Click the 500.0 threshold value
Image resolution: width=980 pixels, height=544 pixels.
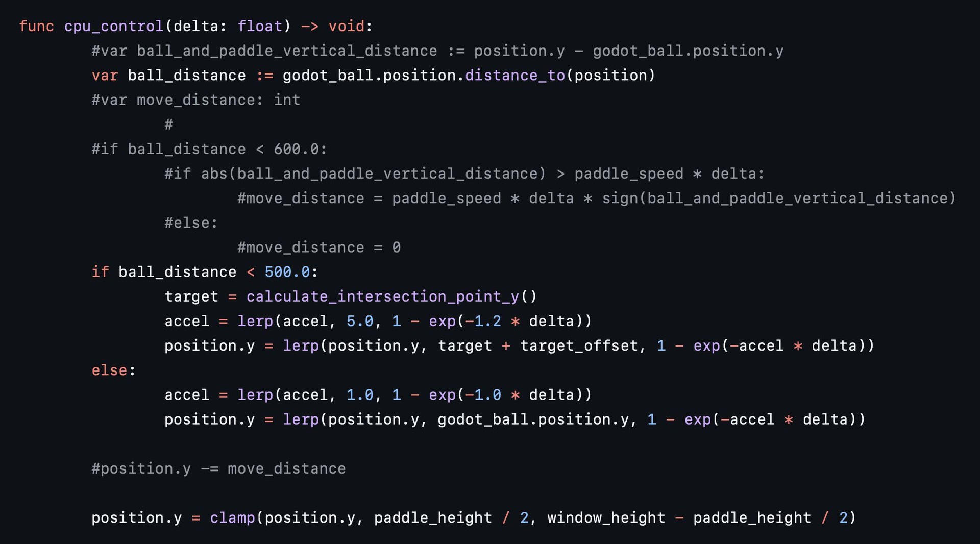(x=287, y=272)
